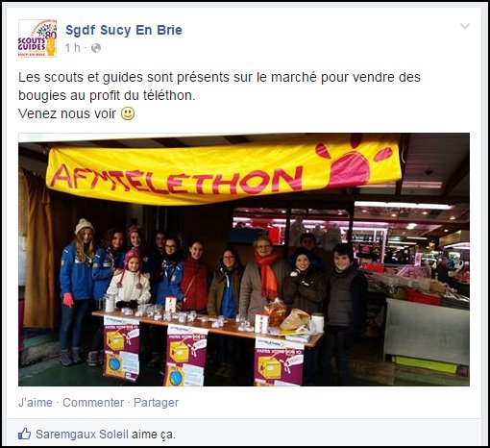Open the Téléthon market stand photo
490x448 pixels.
click(x=244, y=260)
